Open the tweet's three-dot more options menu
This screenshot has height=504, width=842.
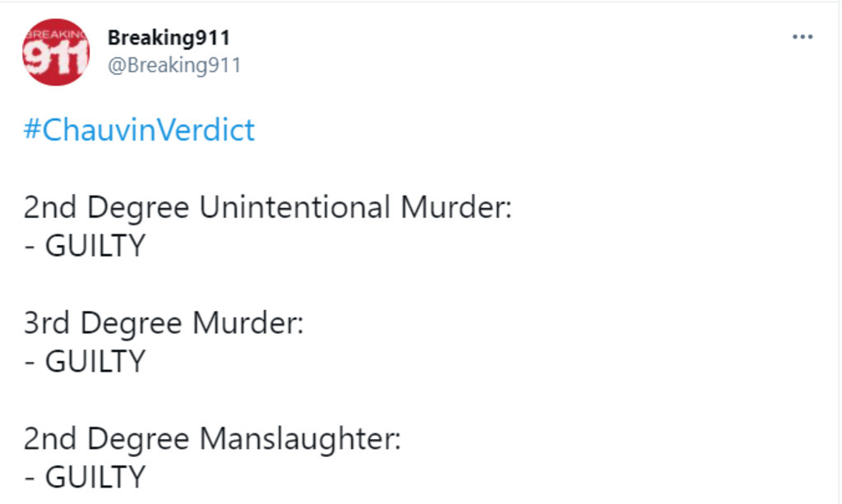point(803,37)
